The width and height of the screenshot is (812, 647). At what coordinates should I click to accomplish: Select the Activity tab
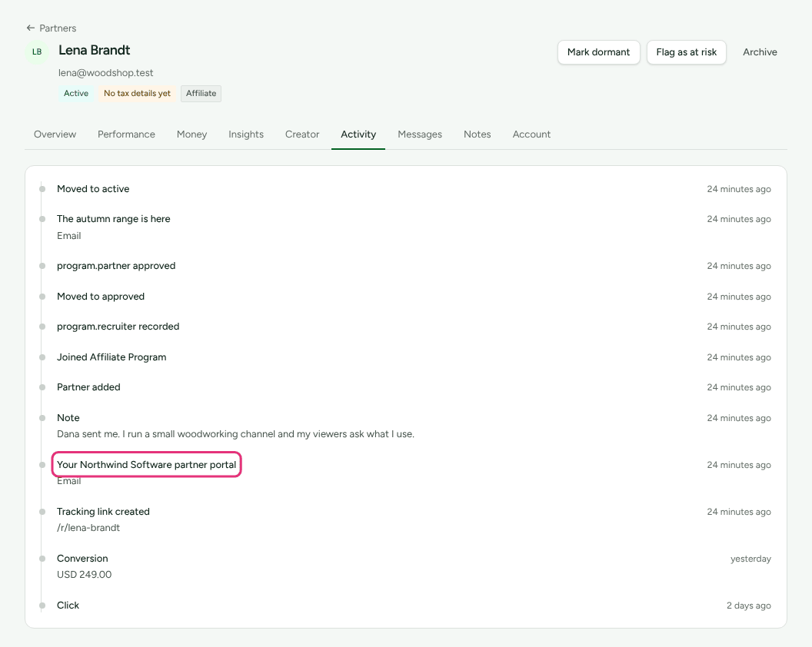coord(358,134)
